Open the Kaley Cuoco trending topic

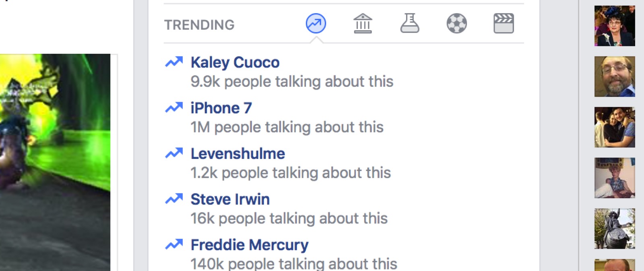click(x=235, y=62)
